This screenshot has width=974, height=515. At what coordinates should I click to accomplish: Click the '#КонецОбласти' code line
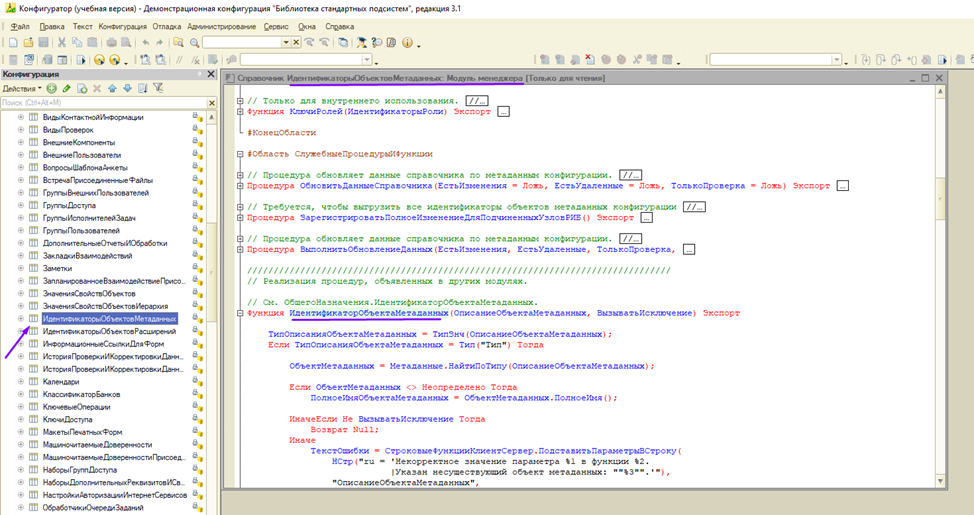[x=281, y=133]
